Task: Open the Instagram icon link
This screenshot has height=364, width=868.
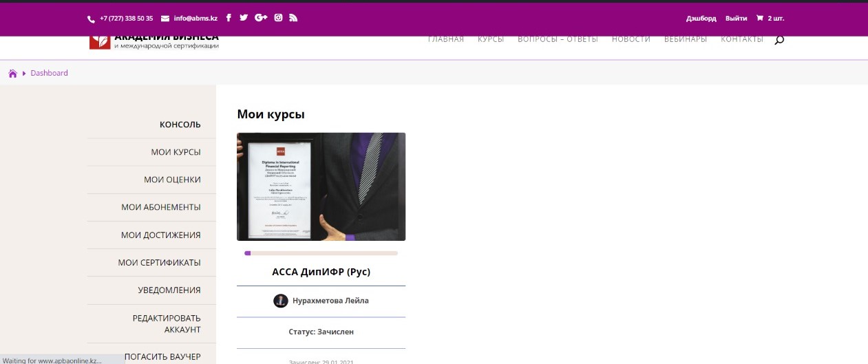Action: click(x=279, y=18)
